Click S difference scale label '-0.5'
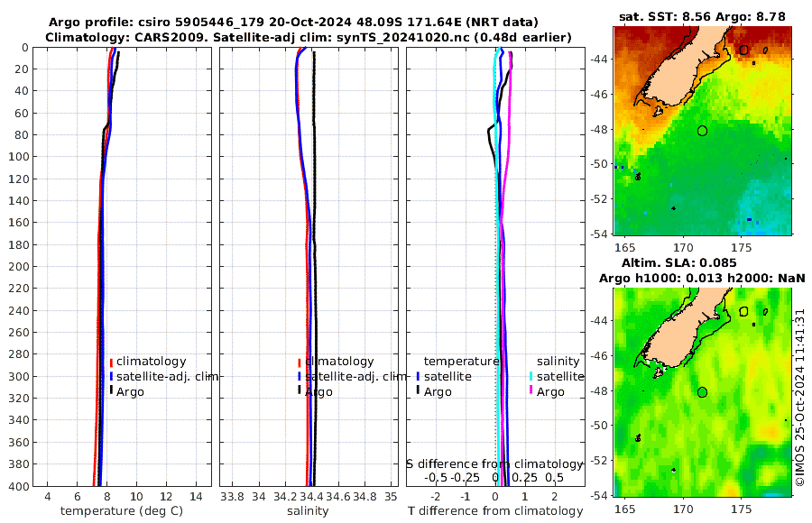This screenshot has width=812, height=523. point(436,477)
